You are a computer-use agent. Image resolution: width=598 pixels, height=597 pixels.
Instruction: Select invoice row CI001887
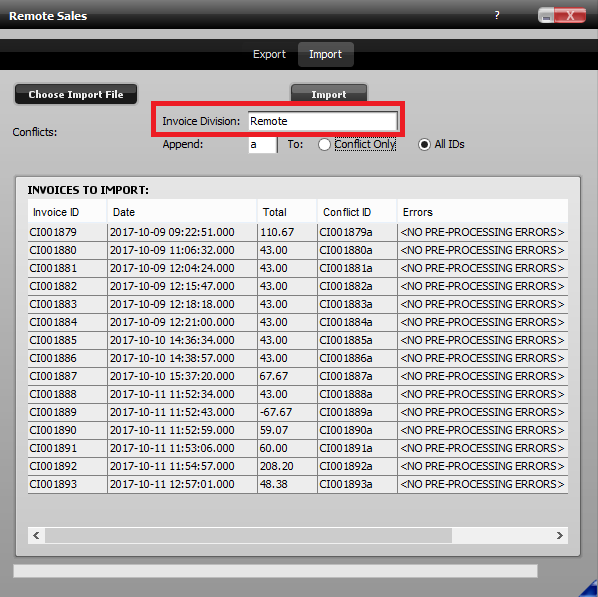click(298, 376)
